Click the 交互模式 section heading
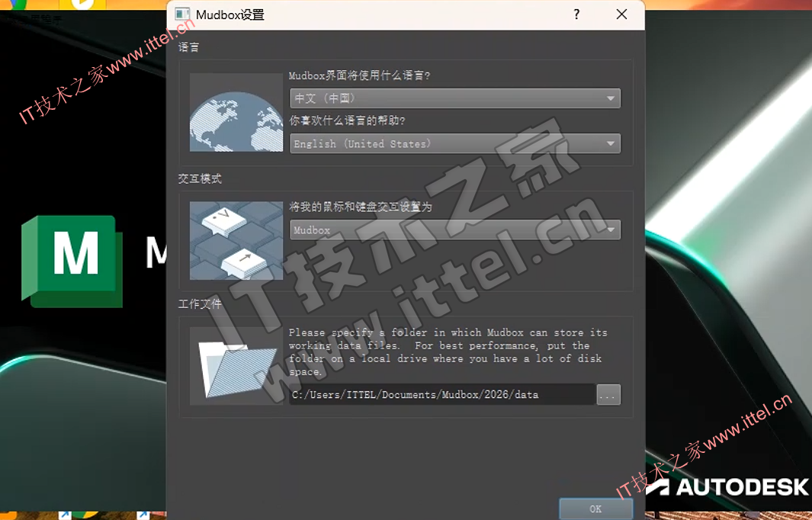 [x=200, y=178]
